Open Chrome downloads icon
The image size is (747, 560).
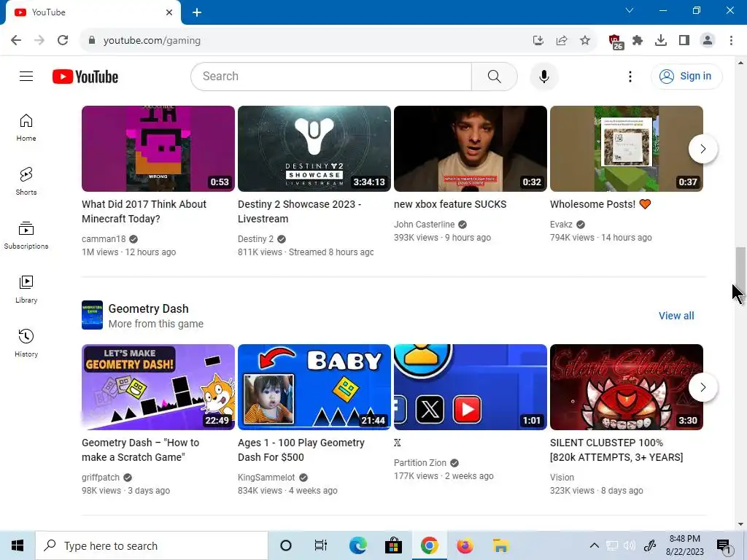pyautogui.click(x=661, y=41)
